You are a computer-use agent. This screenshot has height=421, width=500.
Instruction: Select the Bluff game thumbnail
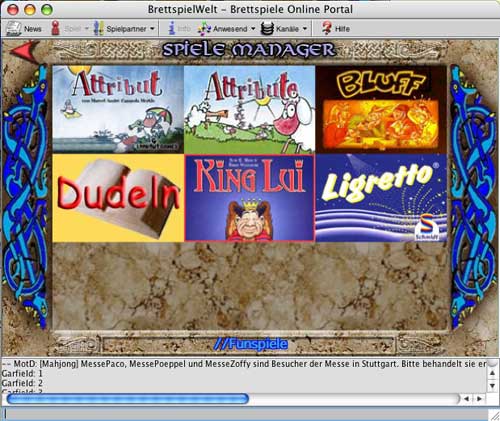(x=381, y=109)
